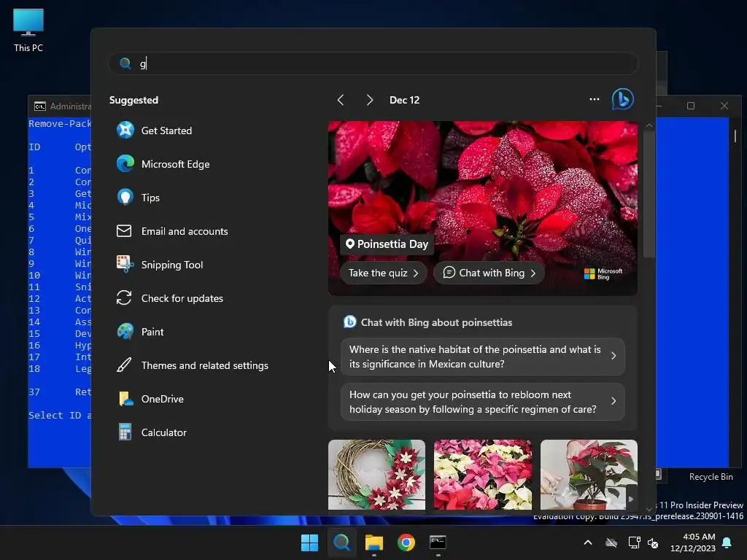Click the Poinsettia Day label

pos(387,244)
